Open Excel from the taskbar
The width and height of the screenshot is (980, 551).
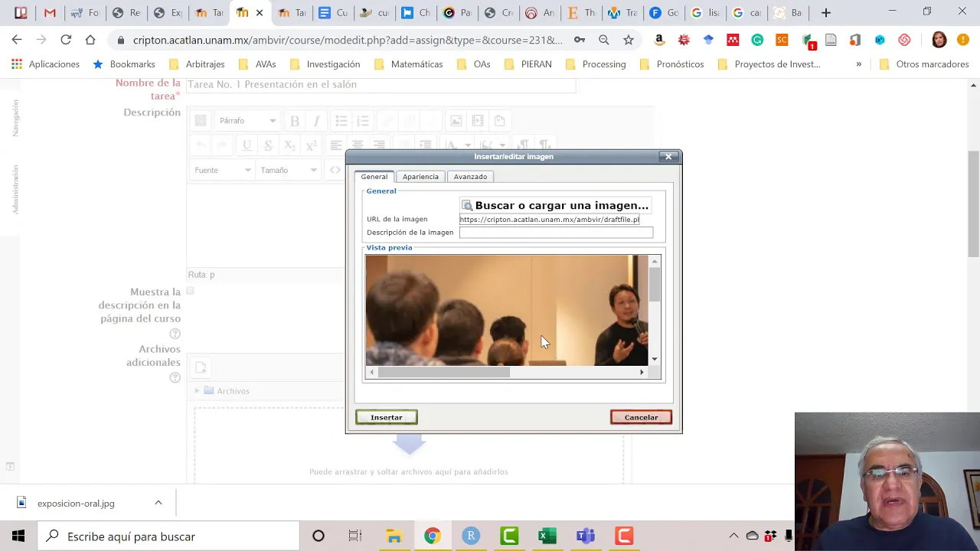(x=547, y=536)
